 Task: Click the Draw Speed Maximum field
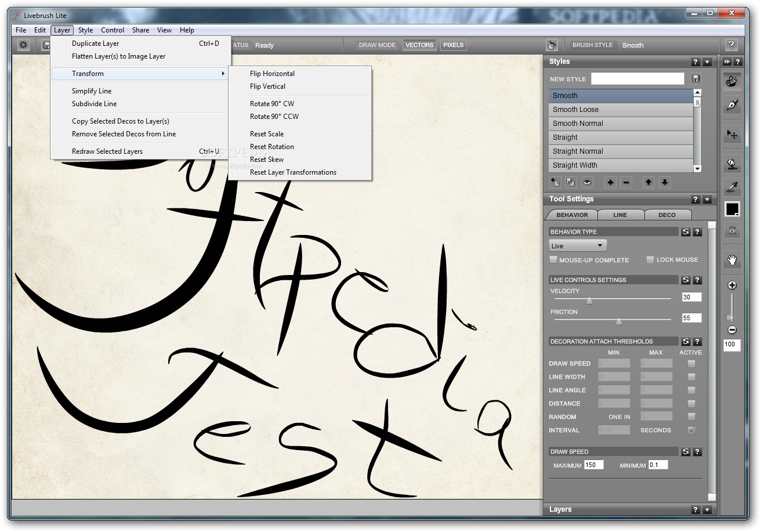(x=593, y=465)
